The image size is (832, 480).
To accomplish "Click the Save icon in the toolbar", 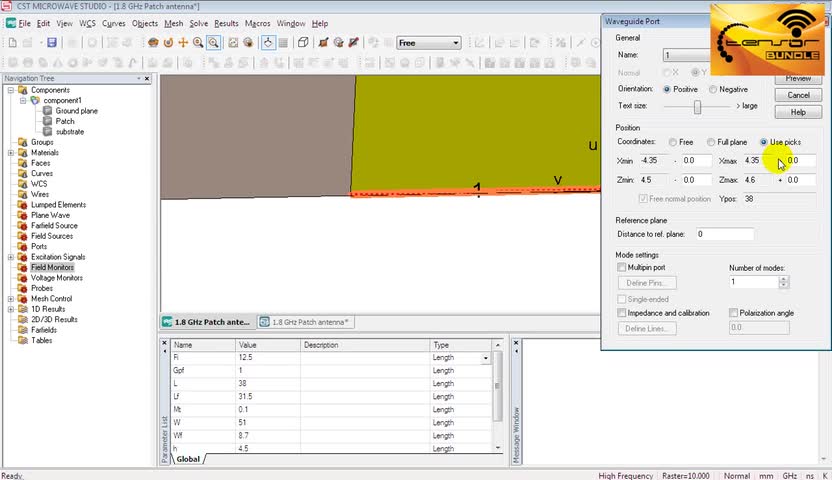I will coord(52,43).
